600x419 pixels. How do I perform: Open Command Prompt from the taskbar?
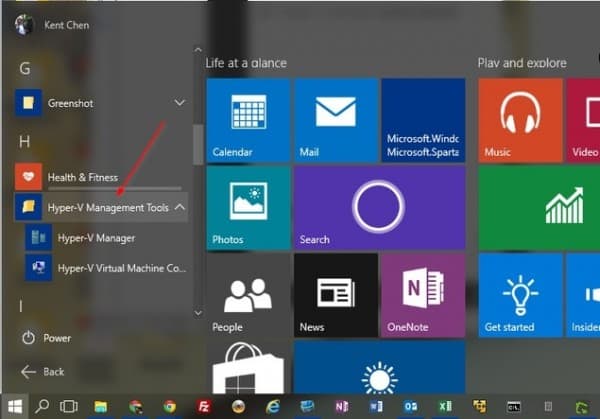point(514,406)
